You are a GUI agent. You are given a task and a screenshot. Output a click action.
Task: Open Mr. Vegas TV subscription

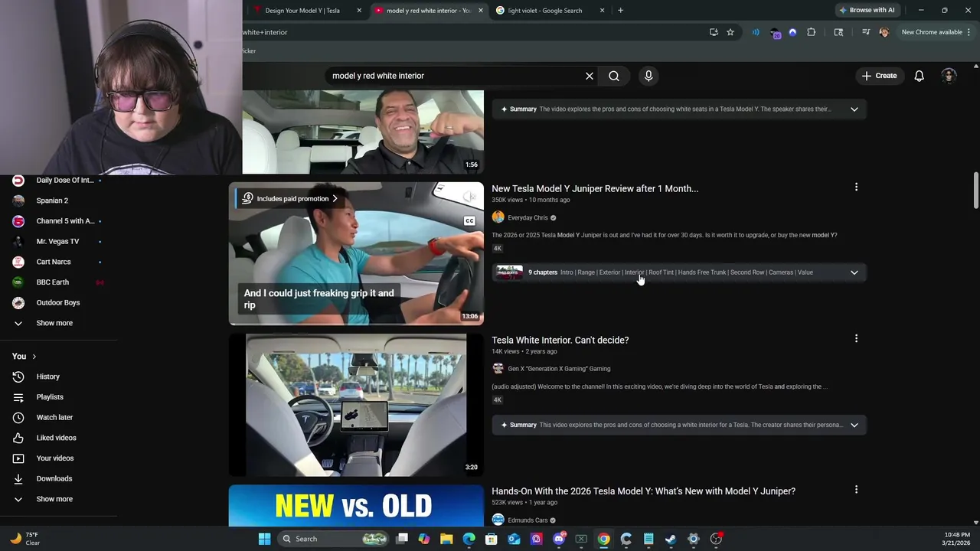point(58,241)
